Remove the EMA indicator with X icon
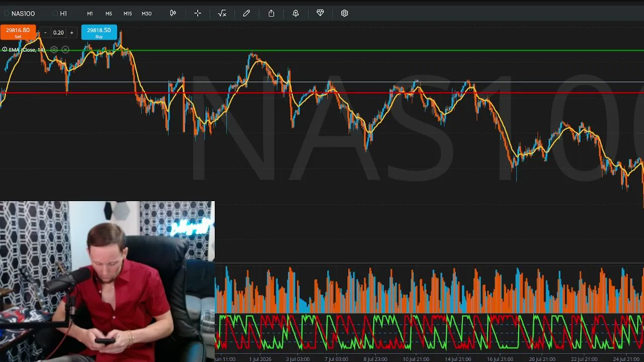The image size is (644, 362). pyautogui.click(x=65, y=50)
